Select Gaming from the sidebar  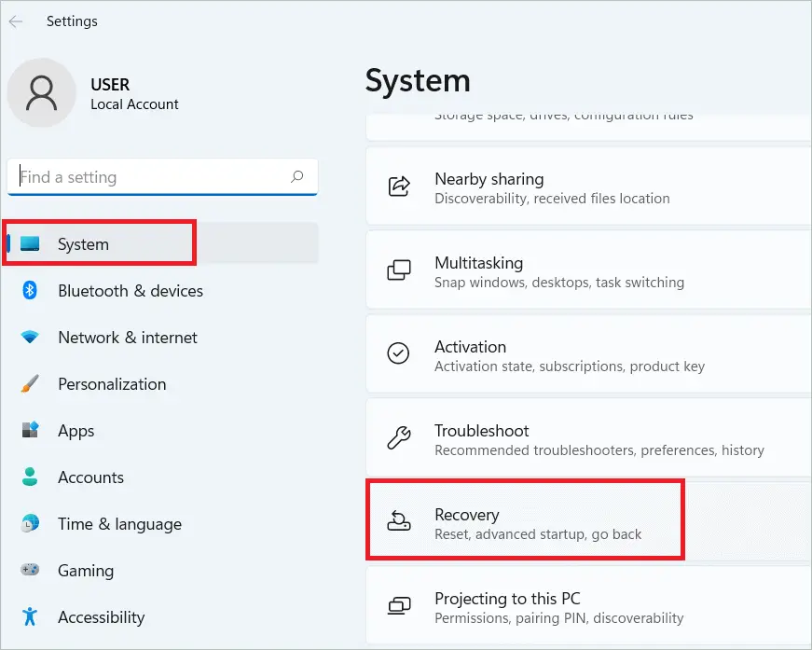click(x=86, y=571)
